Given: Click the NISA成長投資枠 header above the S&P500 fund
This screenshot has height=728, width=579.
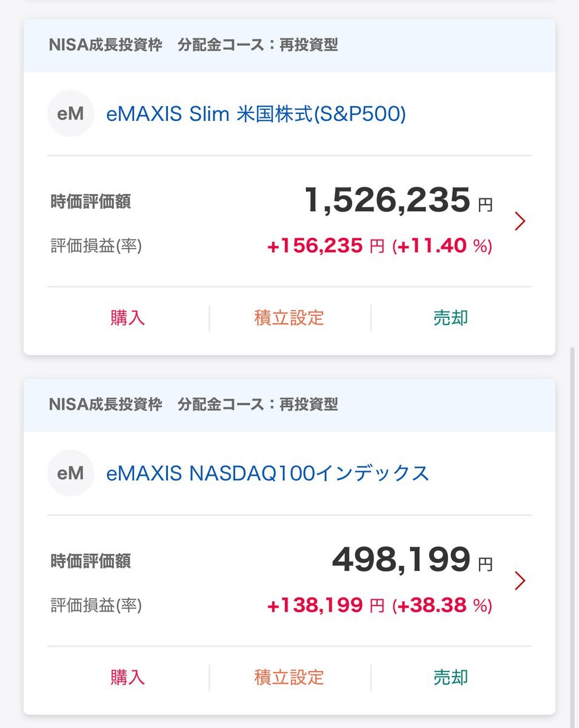Looking at the screenshot, I should click(105, 45).
